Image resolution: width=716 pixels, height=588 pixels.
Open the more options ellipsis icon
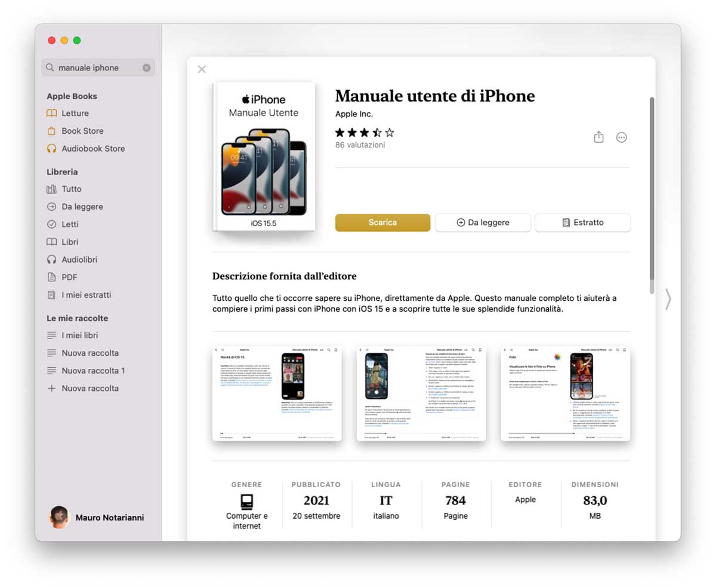(x=621, y=138)
